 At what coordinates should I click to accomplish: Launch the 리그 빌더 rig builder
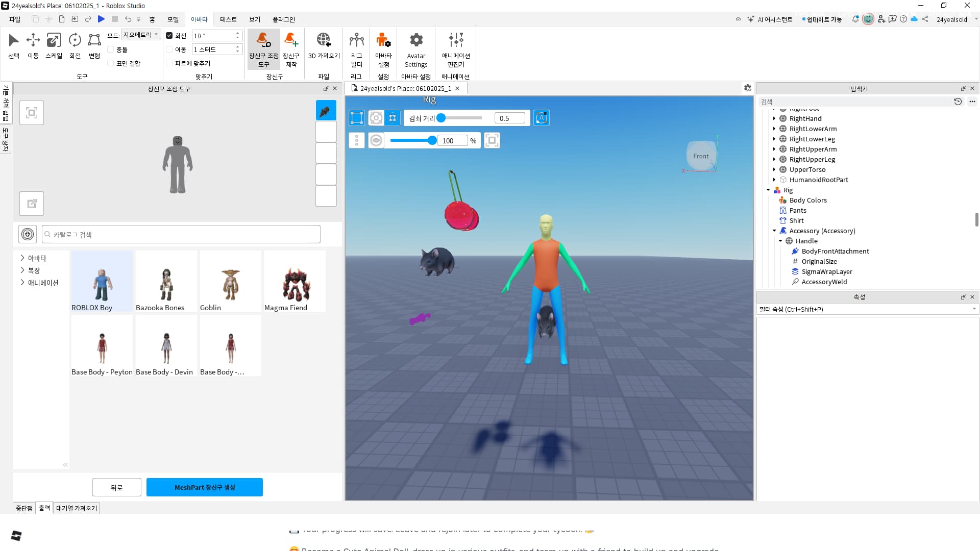click(356, 49)
